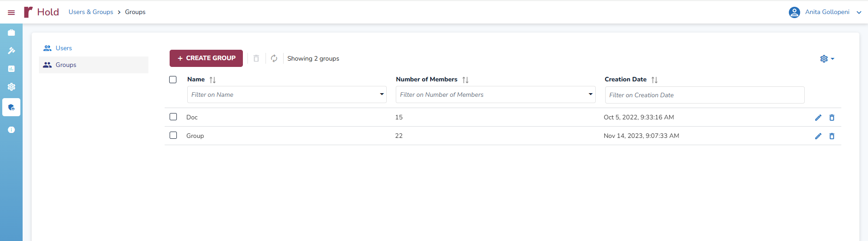Click the edit pencil for Doc group
Viewport: 868px width, 241px height.
click(x=818, y=118)
